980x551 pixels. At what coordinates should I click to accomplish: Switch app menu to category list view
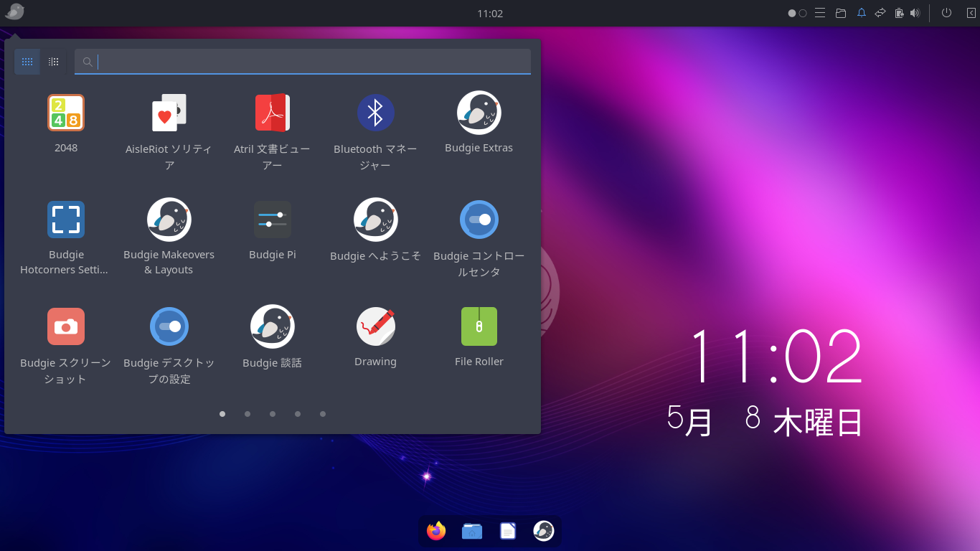(53, 62)
